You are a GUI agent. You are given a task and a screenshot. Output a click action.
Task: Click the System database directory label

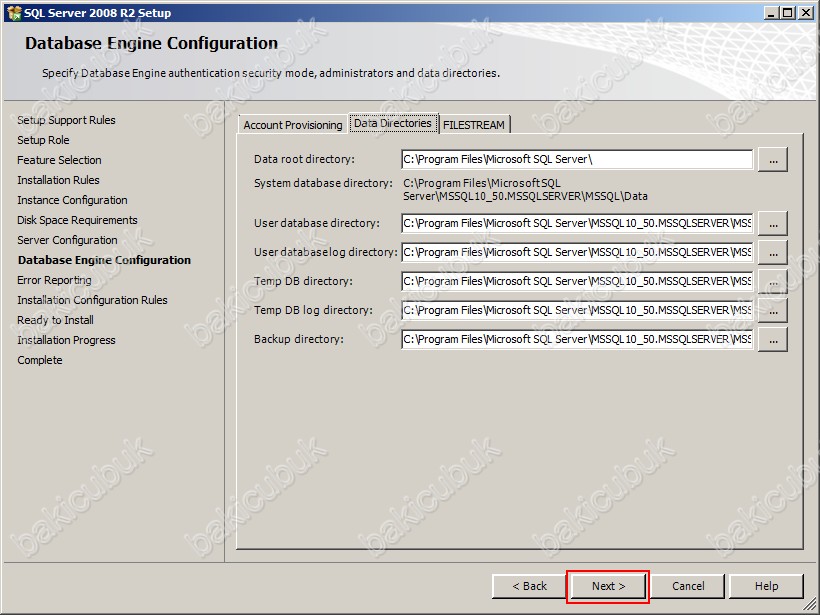coord(323,183)
